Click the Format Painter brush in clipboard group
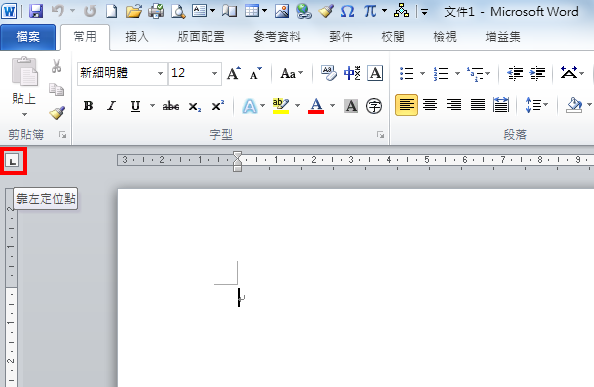The width and height of the screenshot is (594, 387). (x=57, y=112)
